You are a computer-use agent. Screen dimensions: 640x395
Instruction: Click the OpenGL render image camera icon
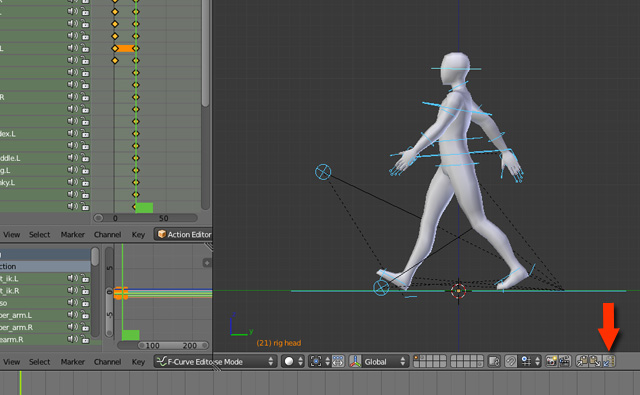point(551,362)
